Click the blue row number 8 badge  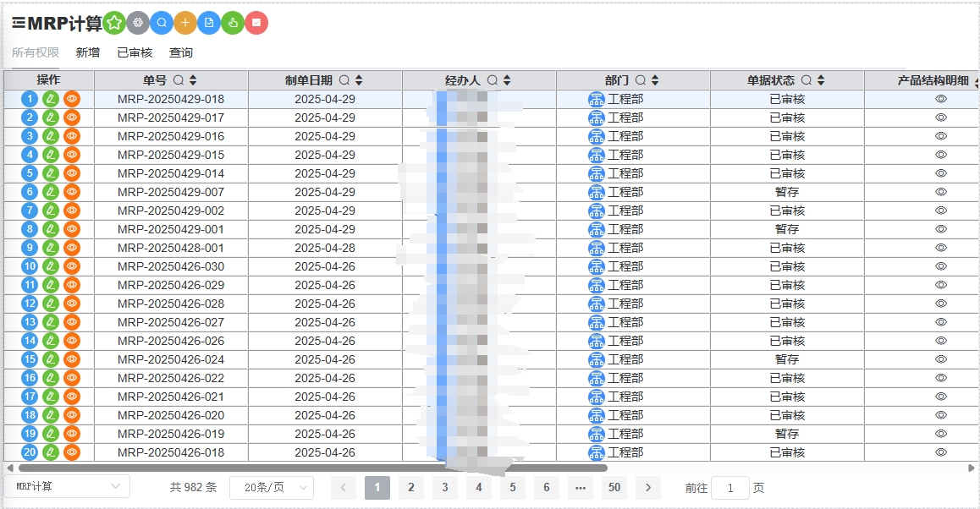(x=30, y=229)
